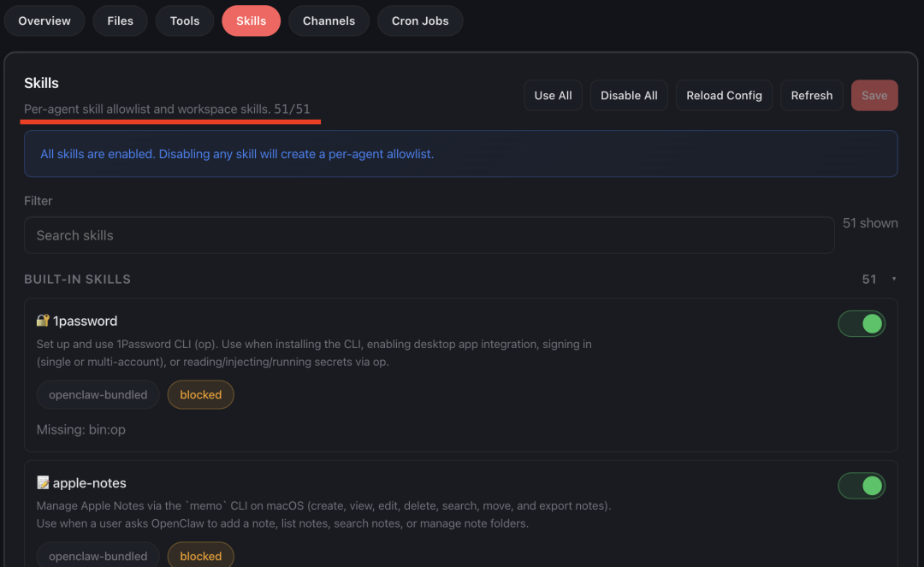Screen dimensions: 924x567
Task: Switch to the Files tab
Action: point(120,21)
